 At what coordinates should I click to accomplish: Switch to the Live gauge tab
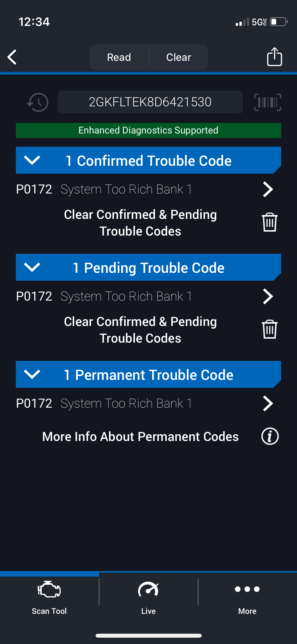point(148,596)
